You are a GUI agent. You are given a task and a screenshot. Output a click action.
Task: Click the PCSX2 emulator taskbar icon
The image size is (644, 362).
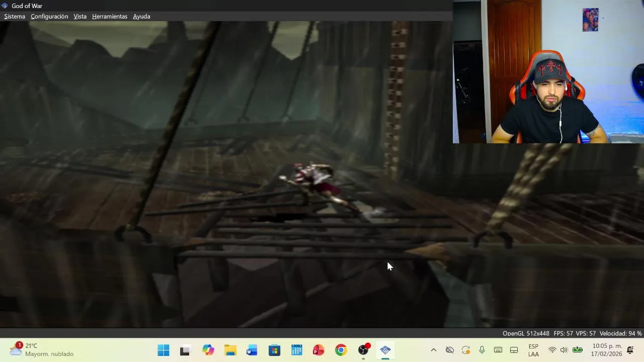[385, 350]
